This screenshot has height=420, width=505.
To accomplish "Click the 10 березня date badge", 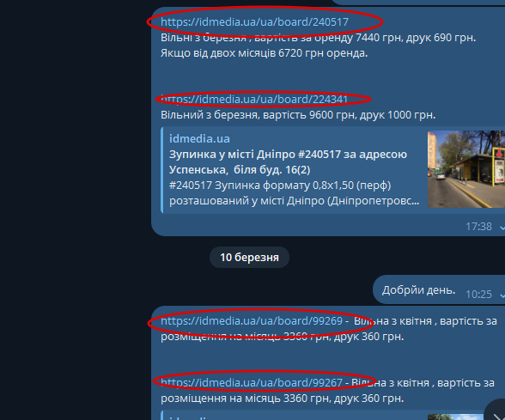I will tap(249, 258).
